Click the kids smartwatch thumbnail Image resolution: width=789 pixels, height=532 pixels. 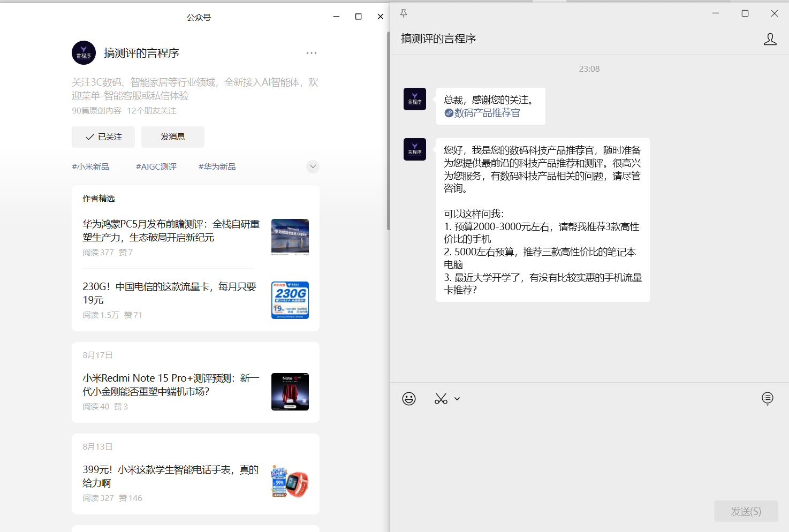coord(290,482)
